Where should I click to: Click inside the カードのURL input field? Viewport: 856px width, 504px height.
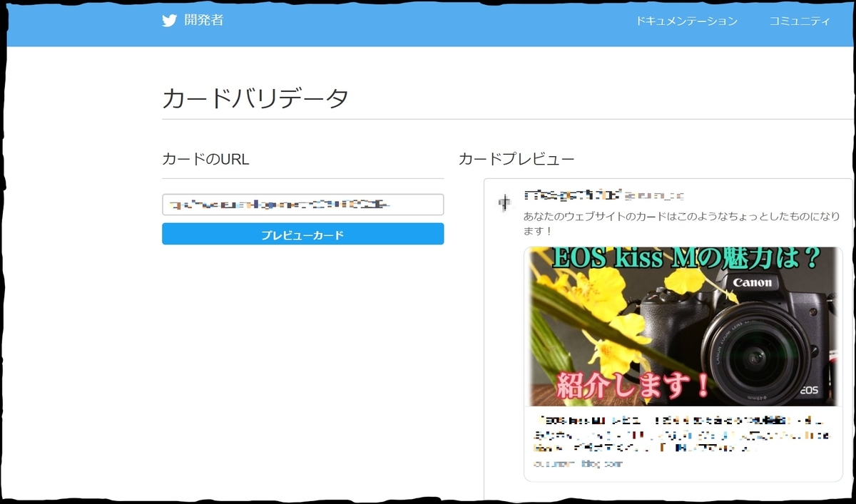click(x=302, y=205)
